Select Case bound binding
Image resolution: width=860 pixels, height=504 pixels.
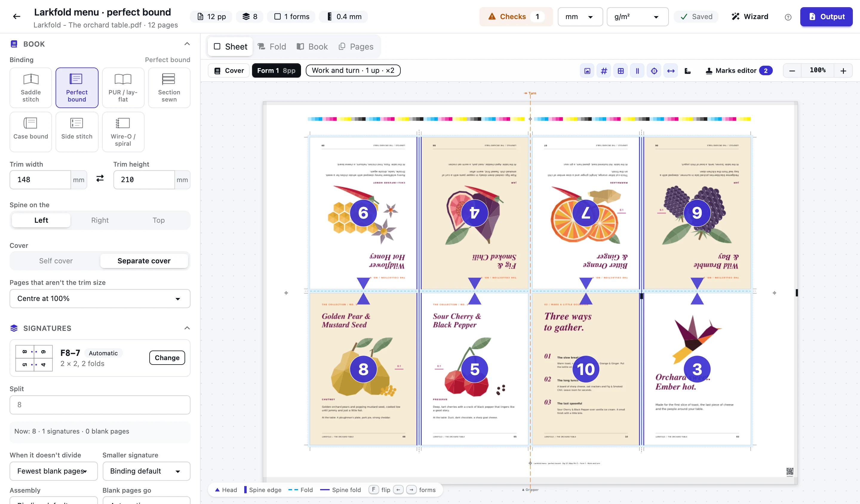31,132
